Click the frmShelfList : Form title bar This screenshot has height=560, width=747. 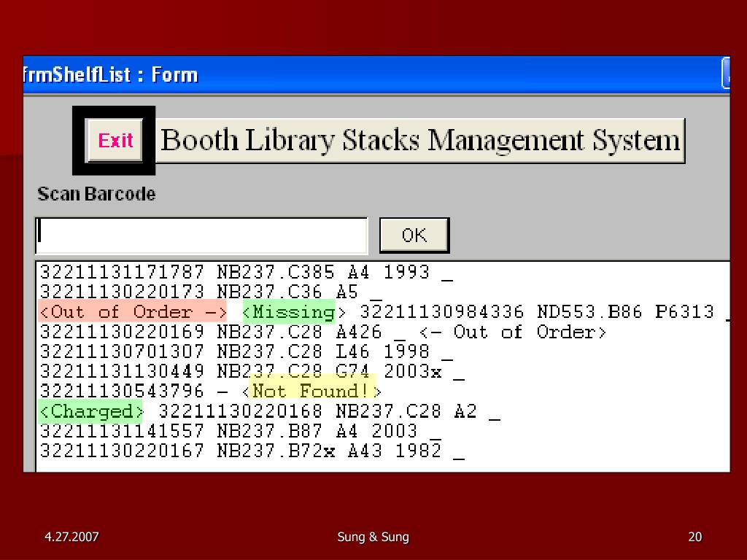coord(376,75)
